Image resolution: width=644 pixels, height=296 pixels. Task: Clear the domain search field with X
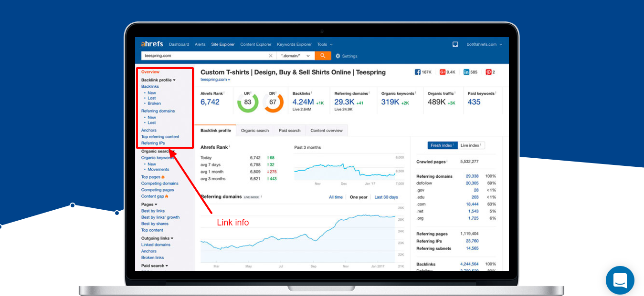point(271,56)
